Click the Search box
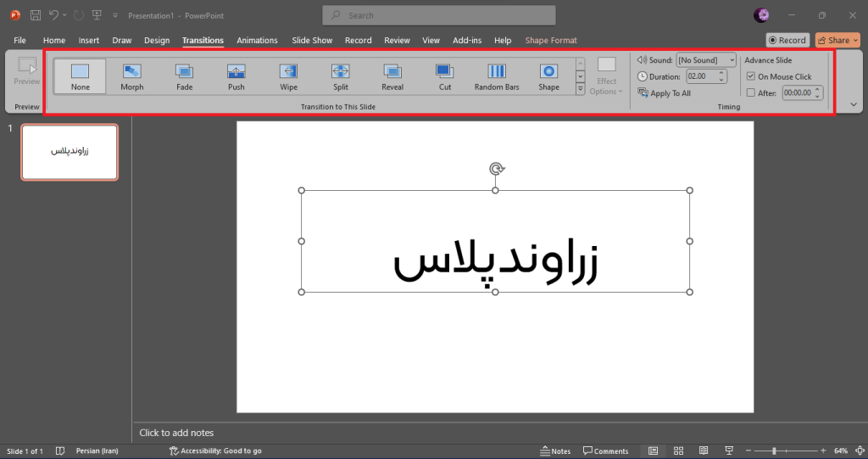 439,15
